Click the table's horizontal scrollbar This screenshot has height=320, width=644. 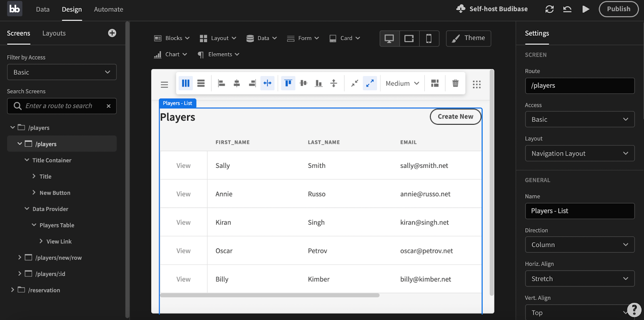tap(270, 295)
